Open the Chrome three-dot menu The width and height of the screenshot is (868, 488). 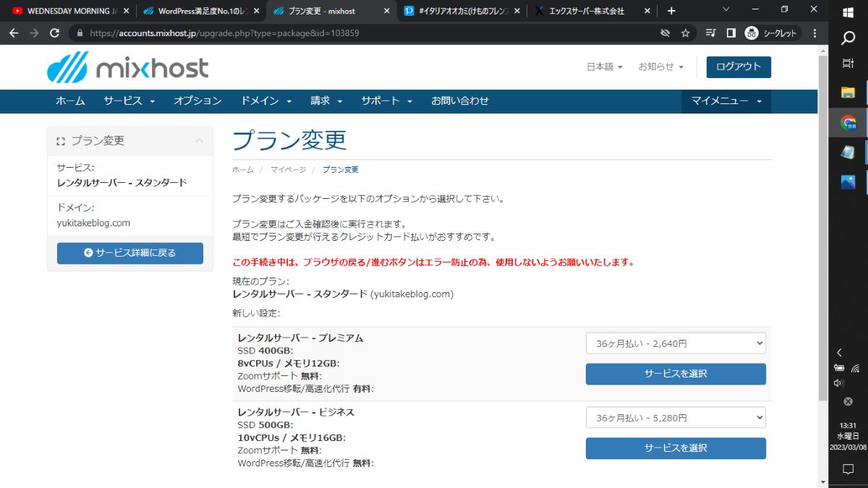click(815, 33)
